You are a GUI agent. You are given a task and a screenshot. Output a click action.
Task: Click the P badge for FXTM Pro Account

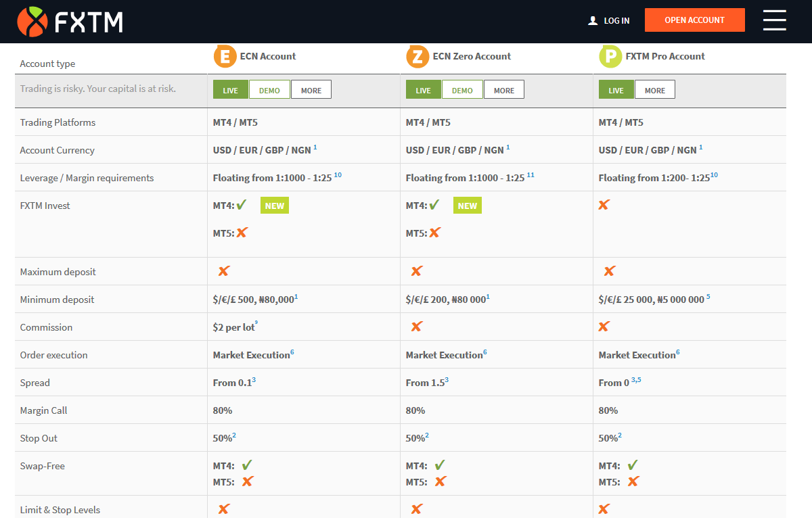610,56
